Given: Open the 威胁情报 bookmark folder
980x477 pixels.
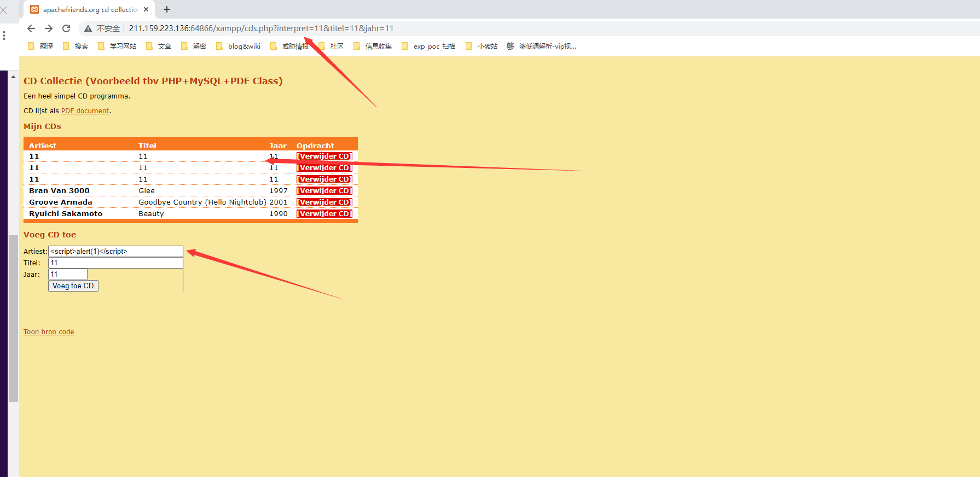Looking at the screenshot, I should click(x=289, y=46).
